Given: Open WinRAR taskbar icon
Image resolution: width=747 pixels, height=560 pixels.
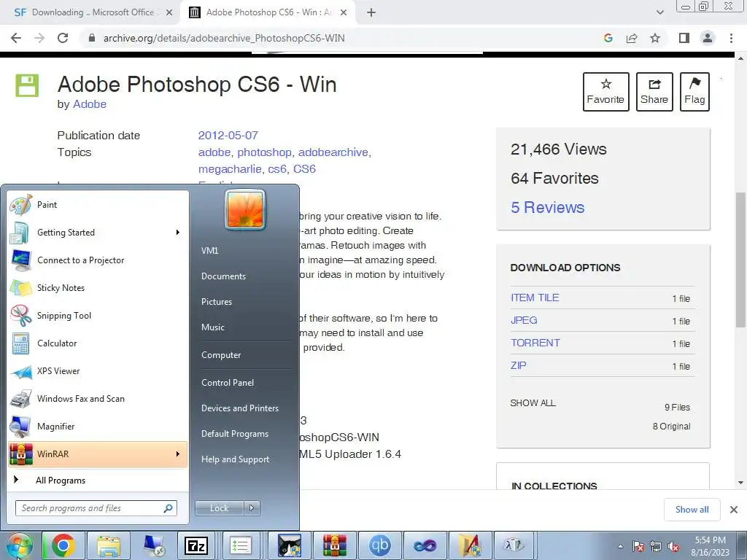Looking at the screenshot, I should click(x=334, y=545).
